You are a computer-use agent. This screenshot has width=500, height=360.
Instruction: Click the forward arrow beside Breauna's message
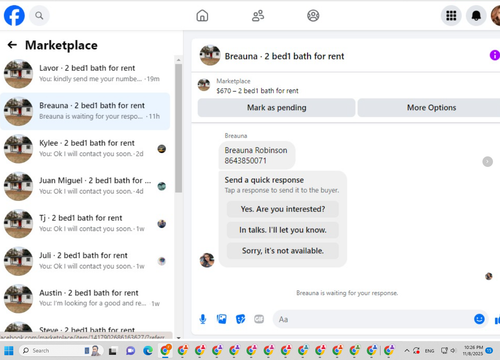(487, 162)
